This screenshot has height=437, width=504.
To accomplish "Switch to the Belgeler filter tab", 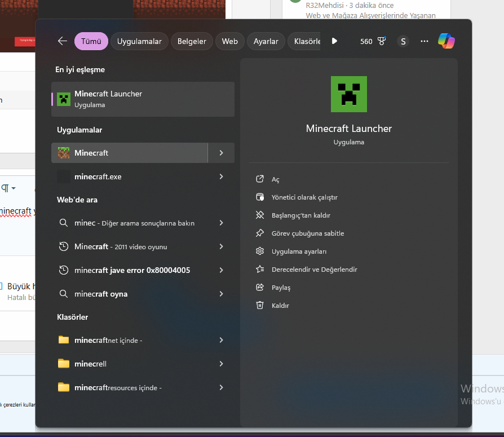I will [x=192, y=41].
